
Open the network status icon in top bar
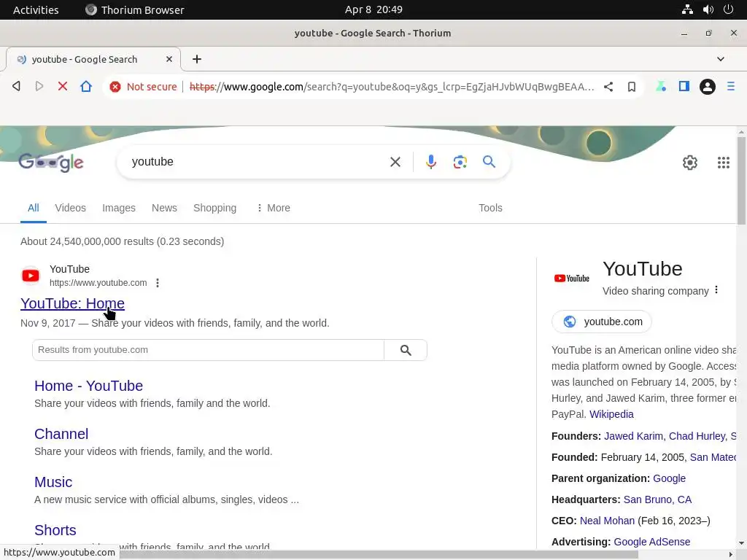tap(687, 9)
